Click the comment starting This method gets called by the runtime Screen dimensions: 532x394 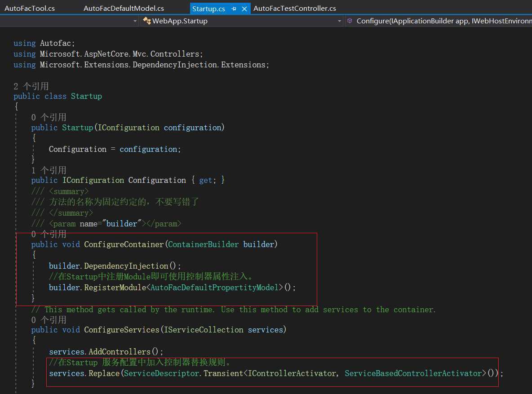(234, 310)
